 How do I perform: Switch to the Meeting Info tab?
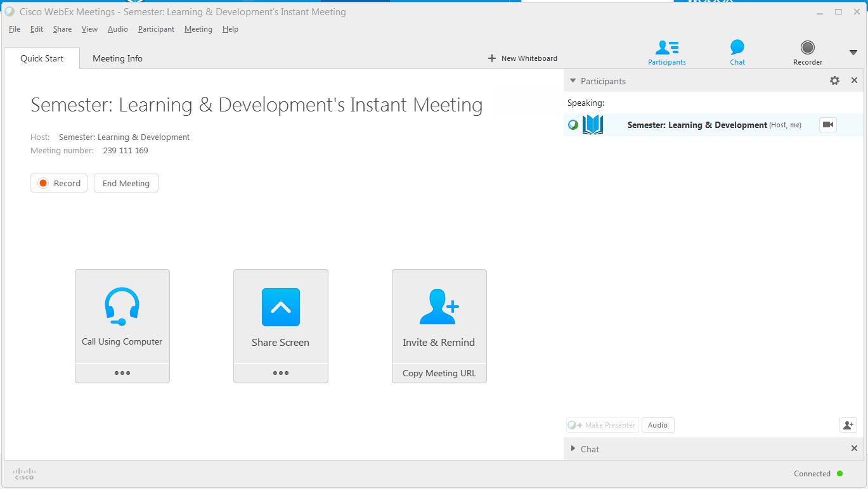(117, 58)
